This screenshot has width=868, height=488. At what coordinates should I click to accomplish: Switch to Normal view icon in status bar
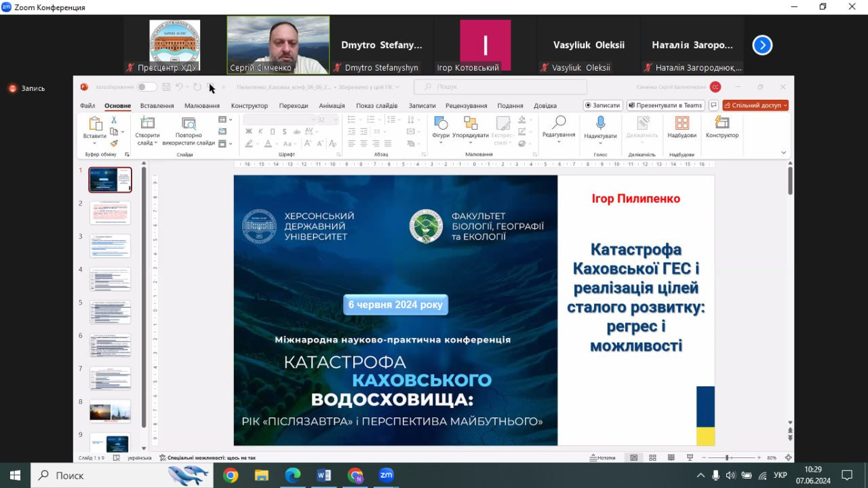click(634, 457)
